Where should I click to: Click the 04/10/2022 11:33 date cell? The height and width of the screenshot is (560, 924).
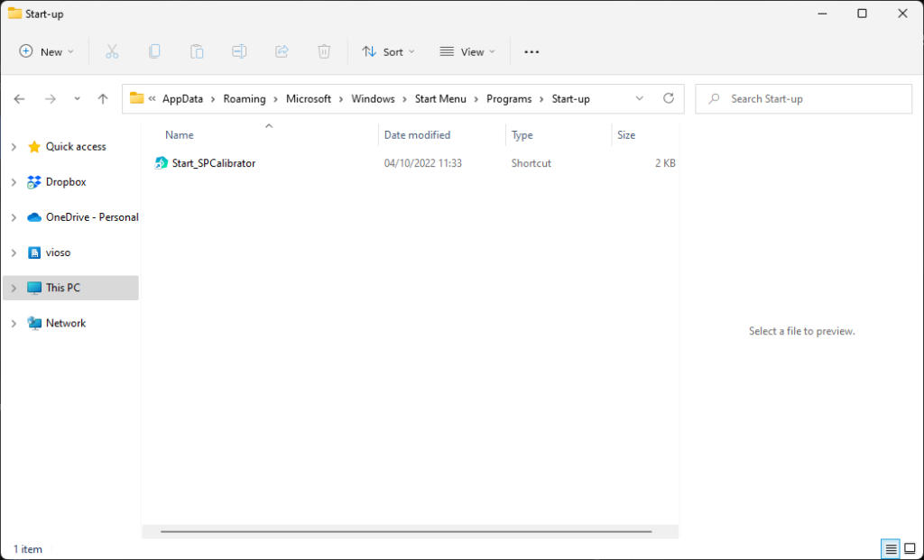(423, 163)
